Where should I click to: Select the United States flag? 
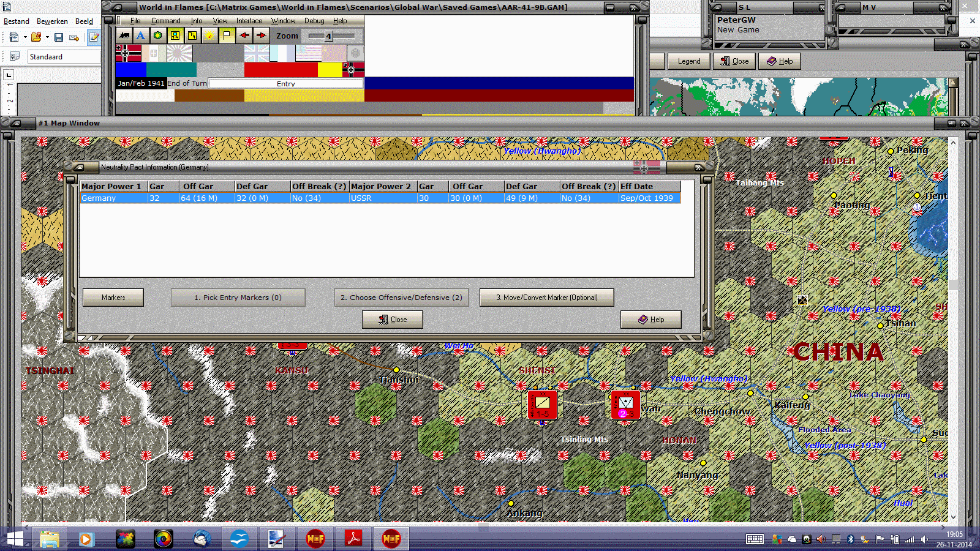308,53
